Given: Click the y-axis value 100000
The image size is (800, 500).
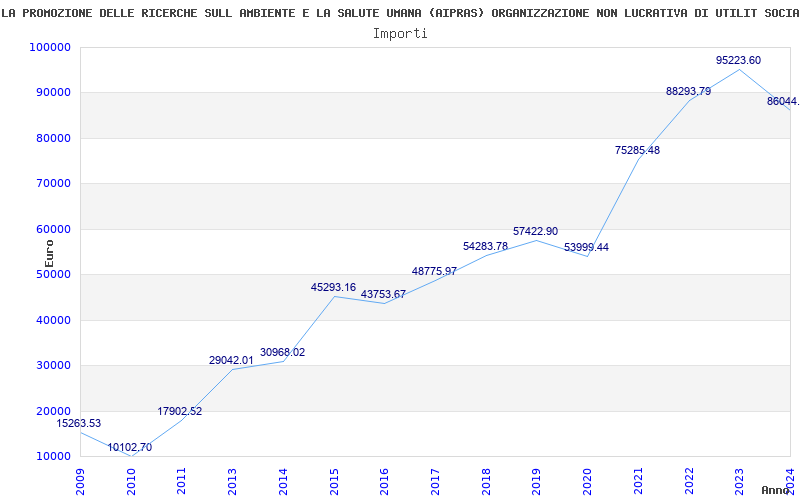Looking at the screenshot, I should click(49, 47).
